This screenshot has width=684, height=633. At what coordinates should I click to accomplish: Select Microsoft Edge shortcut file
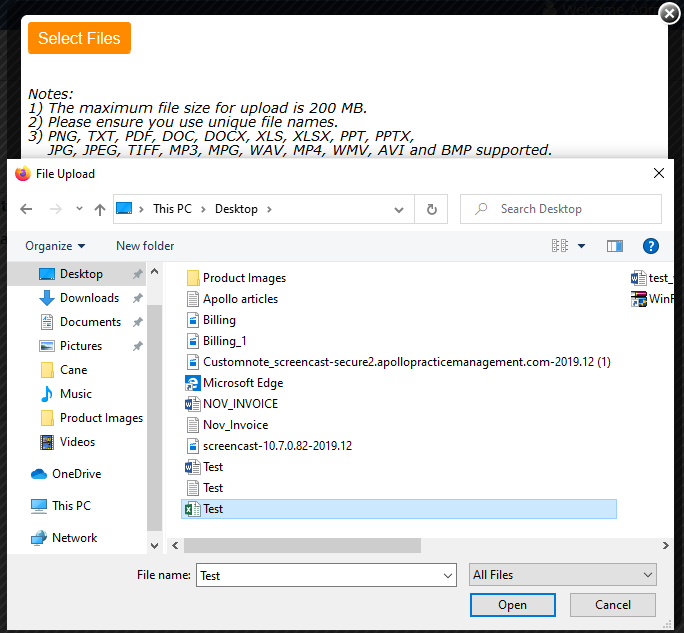242,383
